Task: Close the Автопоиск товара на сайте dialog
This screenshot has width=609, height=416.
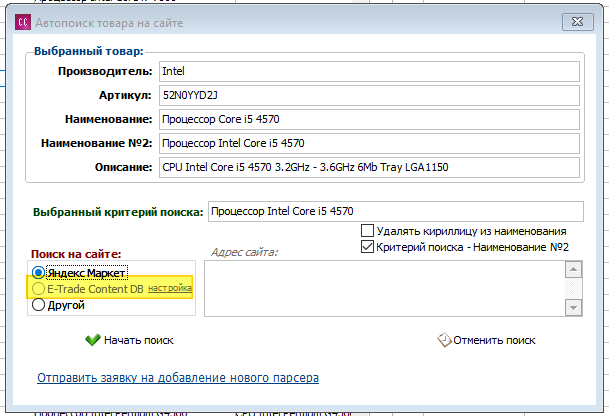Action: 578,22
